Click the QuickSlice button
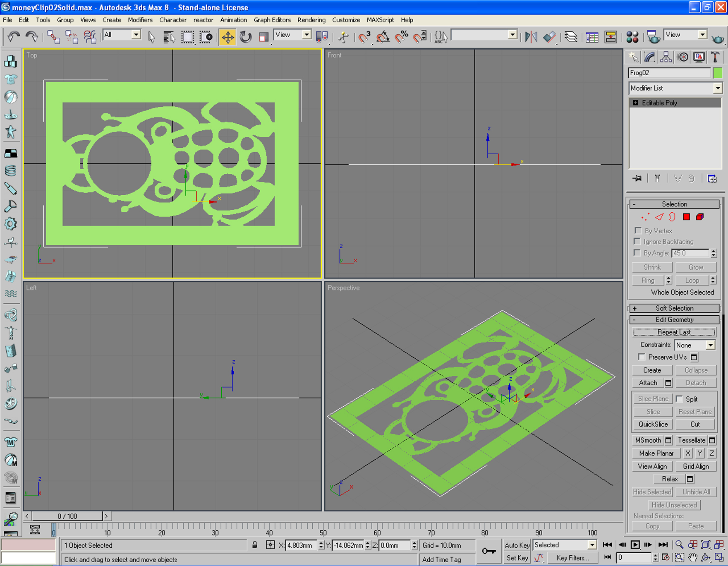Screen dimensions: 728x566 pyautogui.click(x=653, y=424)
